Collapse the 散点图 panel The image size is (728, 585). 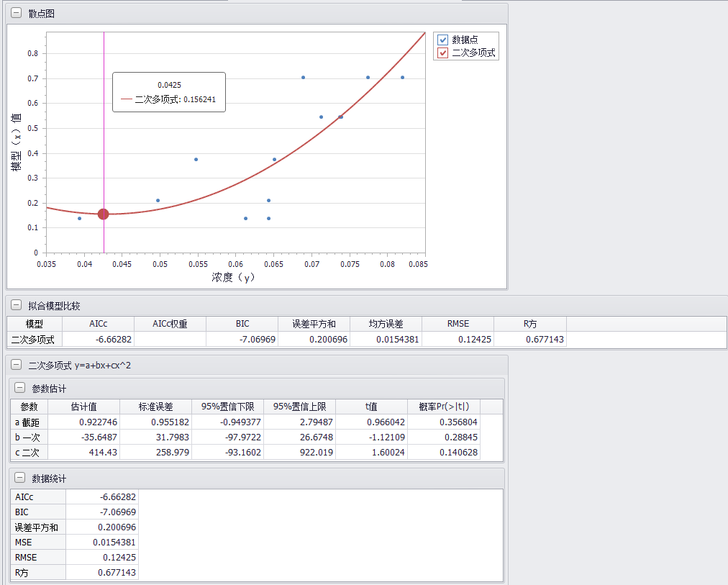(x=17, y=14)
